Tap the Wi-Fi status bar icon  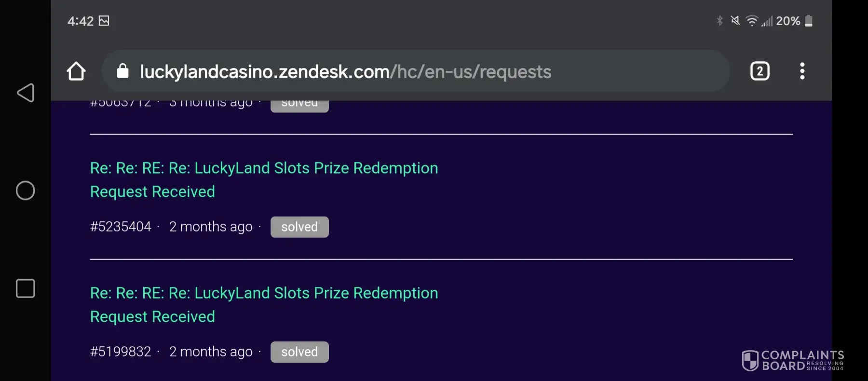(x=751, y=21)
